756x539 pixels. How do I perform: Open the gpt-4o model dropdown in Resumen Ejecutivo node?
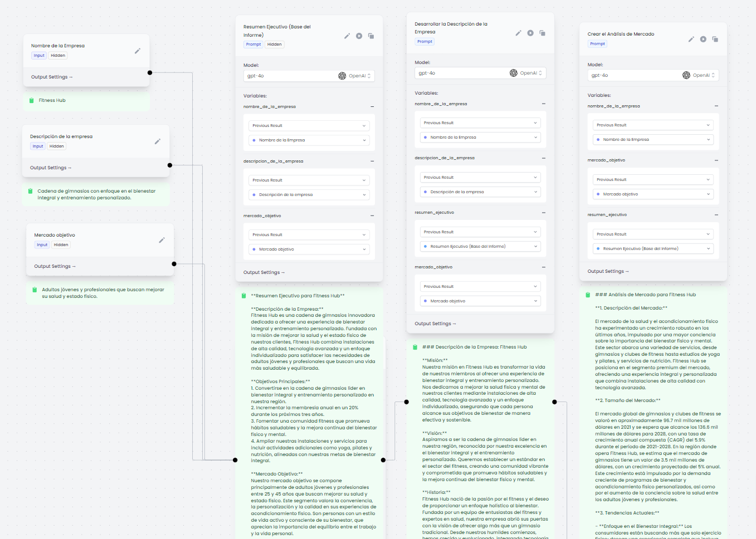click(309, 76)
